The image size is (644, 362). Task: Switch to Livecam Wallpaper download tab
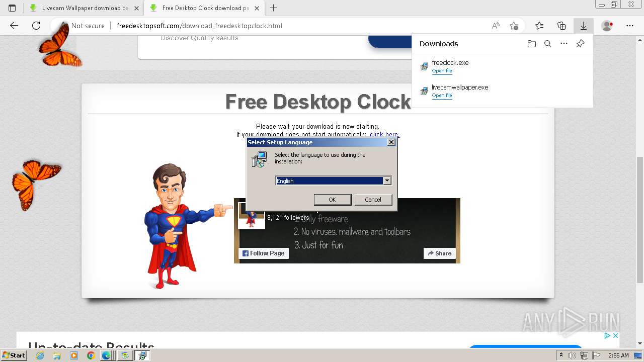click(x=84, y=8)
